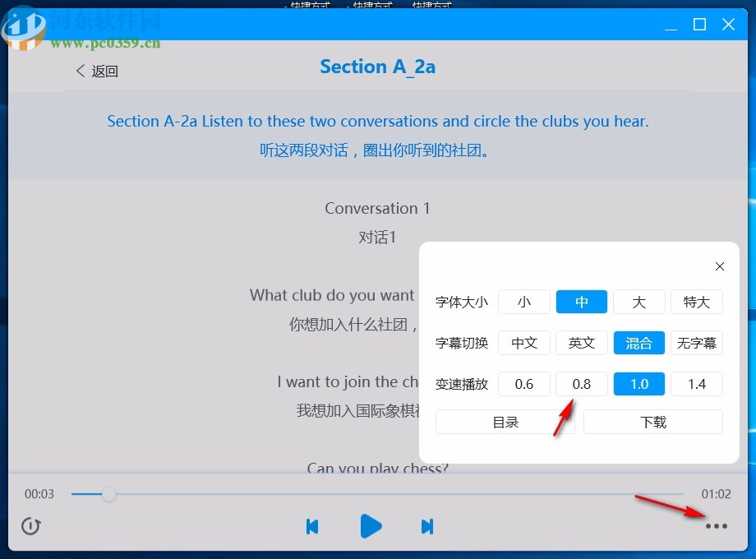The image size is (756, 559).
Task: Click the 'Conversation 1' line
Action: (377, 208)
